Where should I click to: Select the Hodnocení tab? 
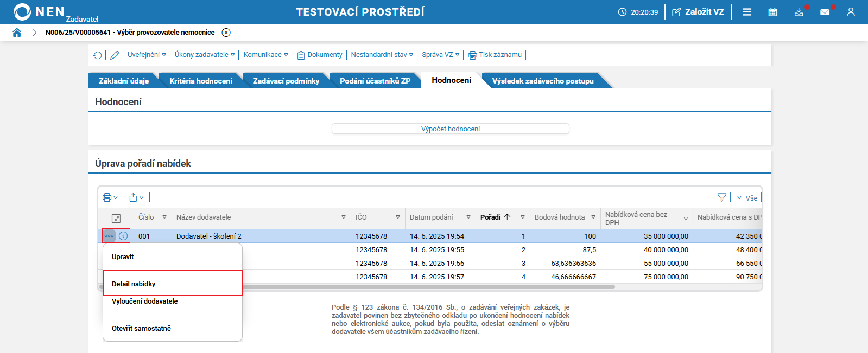pyautogui.click(x=451, y=80)
